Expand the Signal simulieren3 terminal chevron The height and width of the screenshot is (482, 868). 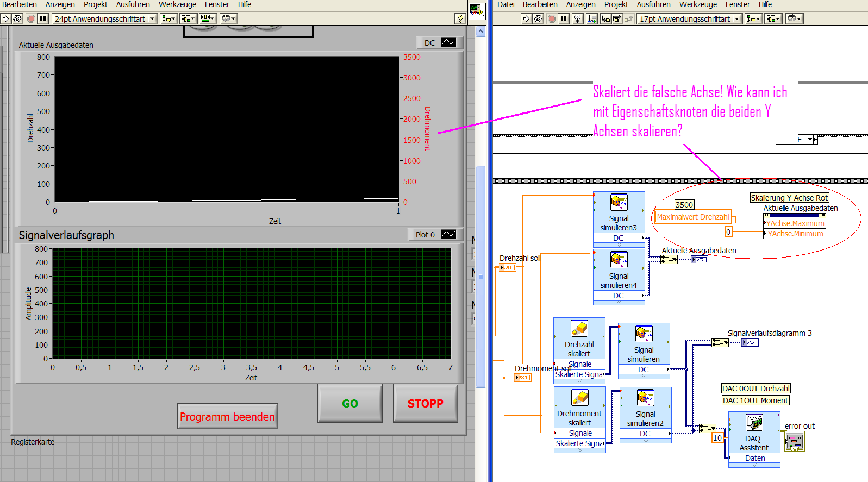pos(619,245)
